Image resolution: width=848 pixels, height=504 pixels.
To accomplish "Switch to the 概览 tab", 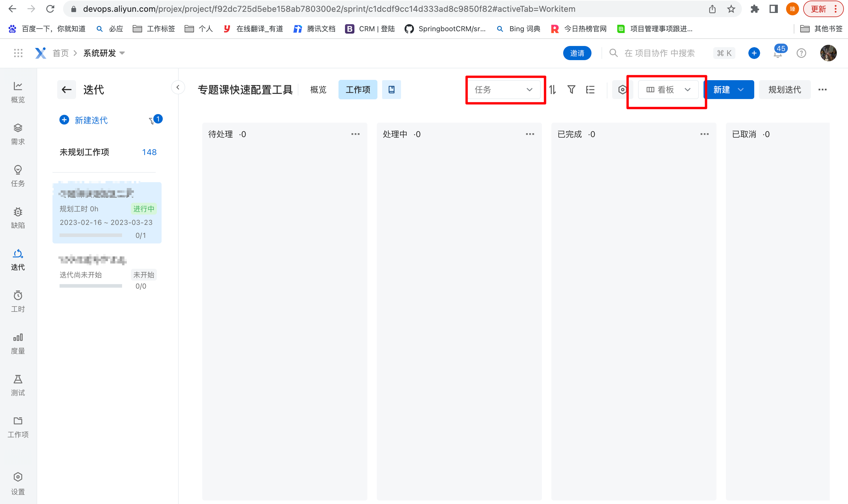I will 318,90.
